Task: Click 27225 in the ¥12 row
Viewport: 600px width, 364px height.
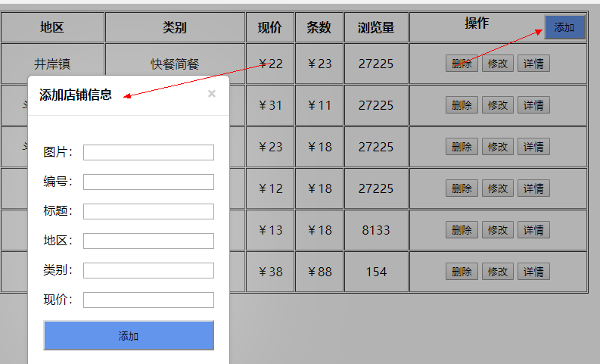Action: tap(376, 188)
